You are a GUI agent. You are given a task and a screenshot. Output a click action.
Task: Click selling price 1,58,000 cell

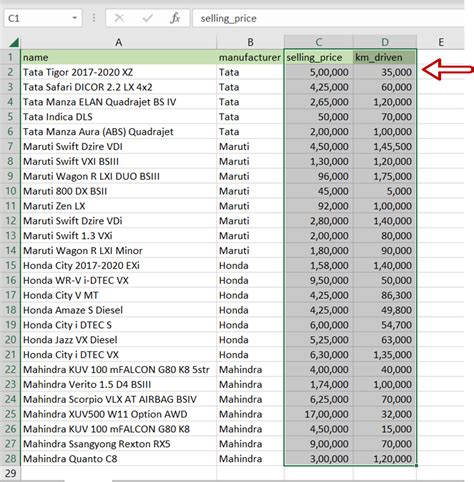coord(319,265)
